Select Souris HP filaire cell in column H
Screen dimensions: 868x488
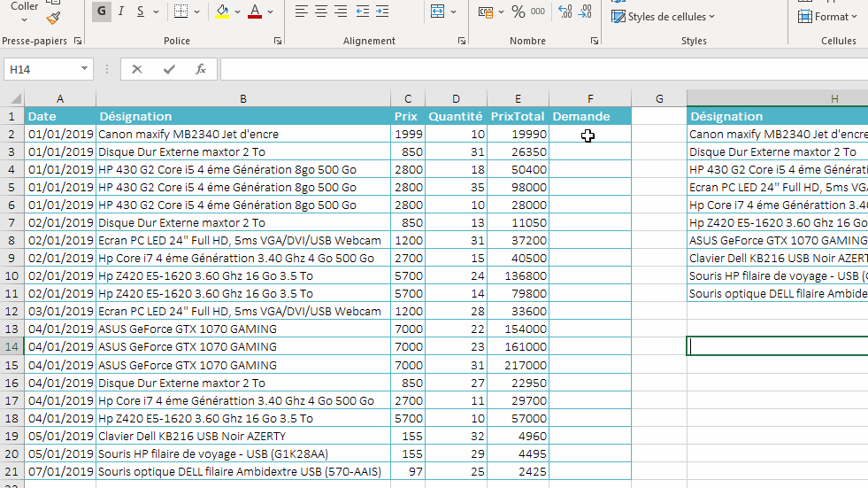click(778, 275)
